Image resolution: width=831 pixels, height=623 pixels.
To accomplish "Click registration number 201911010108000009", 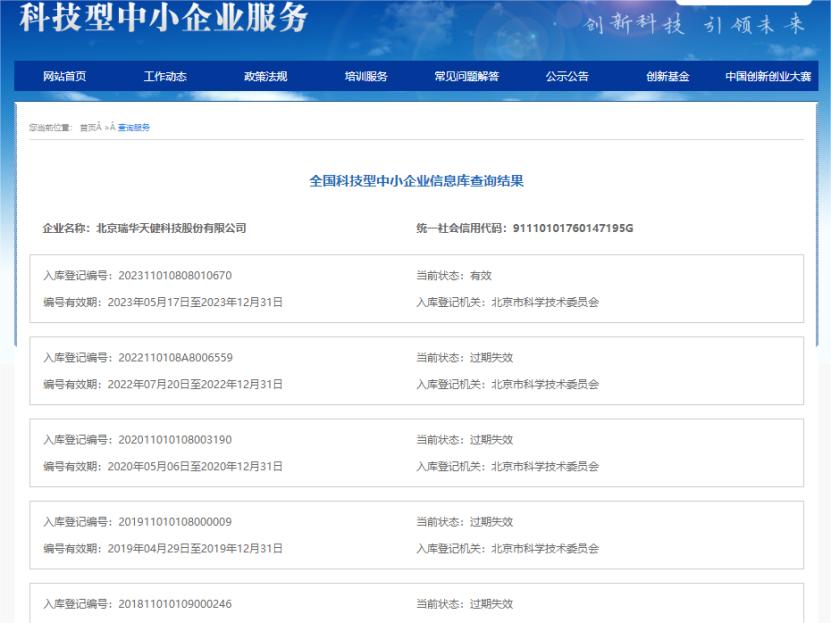I will (x=175, y=522).
